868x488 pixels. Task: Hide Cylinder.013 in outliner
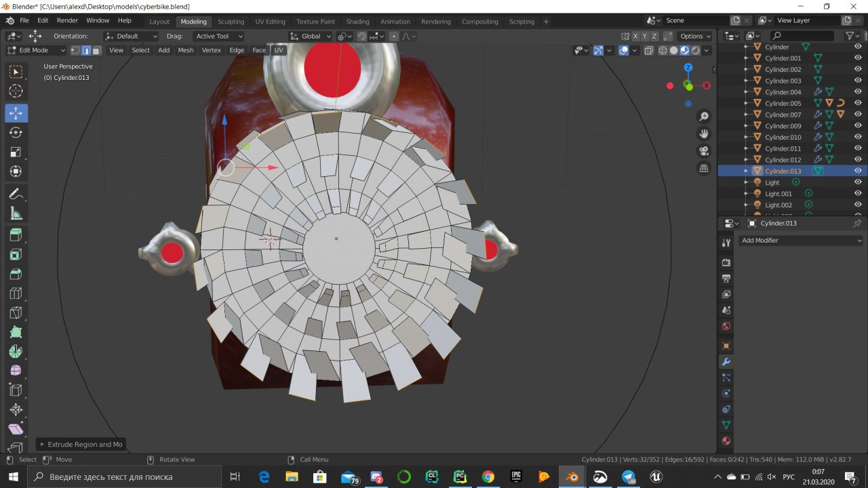858,171
